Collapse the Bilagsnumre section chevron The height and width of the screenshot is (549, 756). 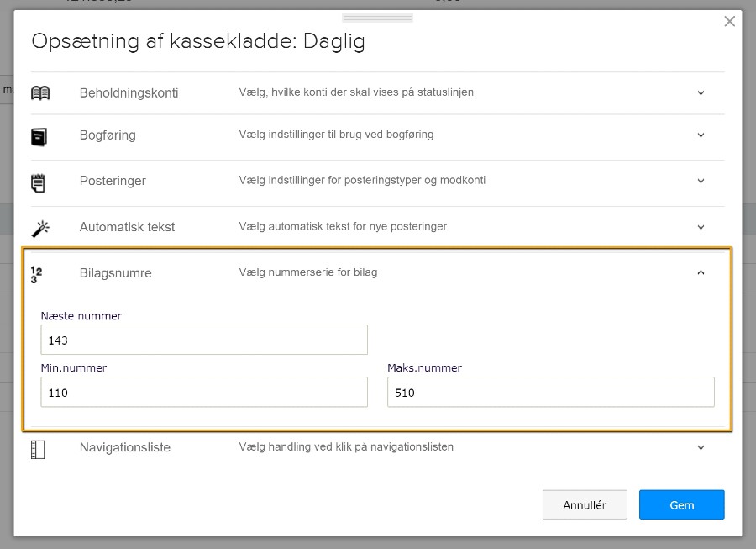[x=701, y=272]
